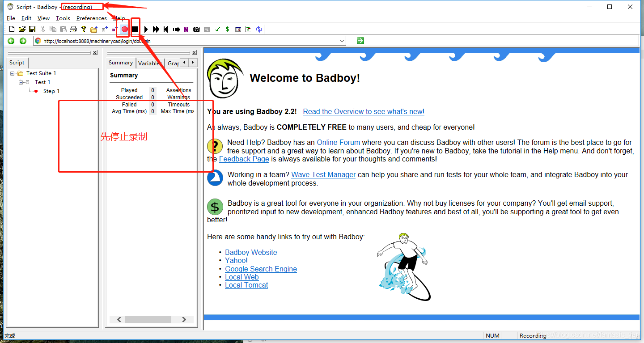
Task: Open the Feedback Page link
Action: [244, 159]
